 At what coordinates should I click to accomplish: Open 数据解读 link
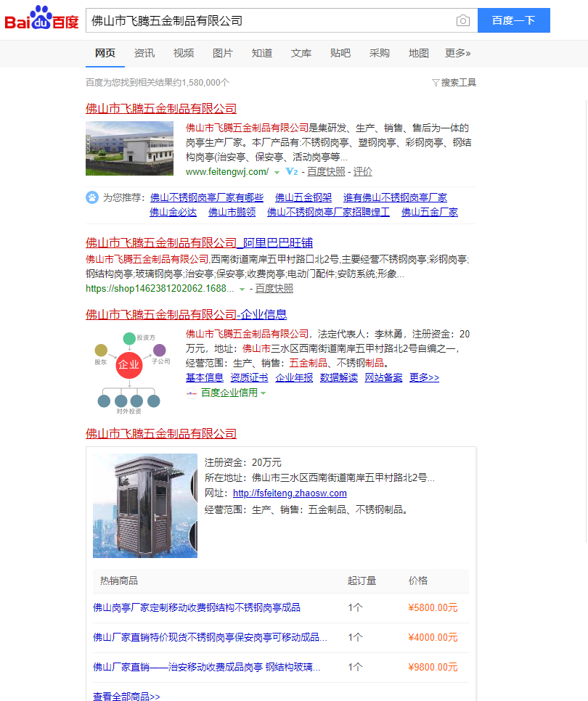click(339, 378)
